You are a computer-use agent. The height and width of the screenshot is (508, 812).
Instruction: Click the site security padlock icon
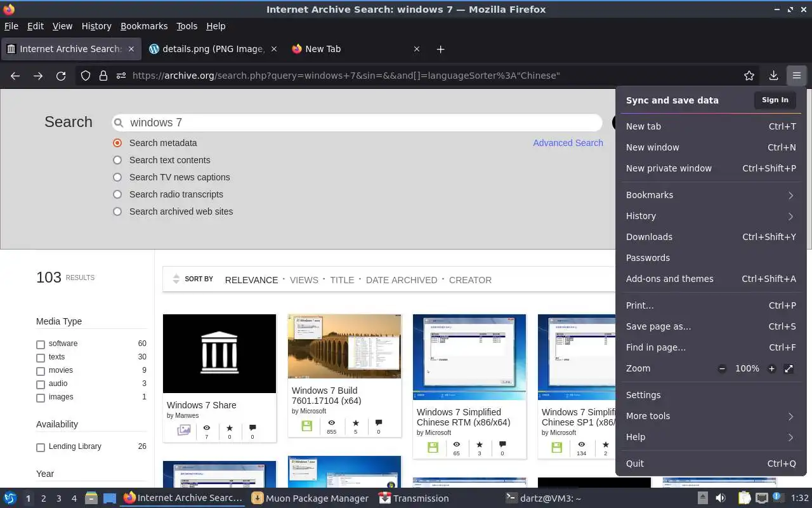(103, 76)
